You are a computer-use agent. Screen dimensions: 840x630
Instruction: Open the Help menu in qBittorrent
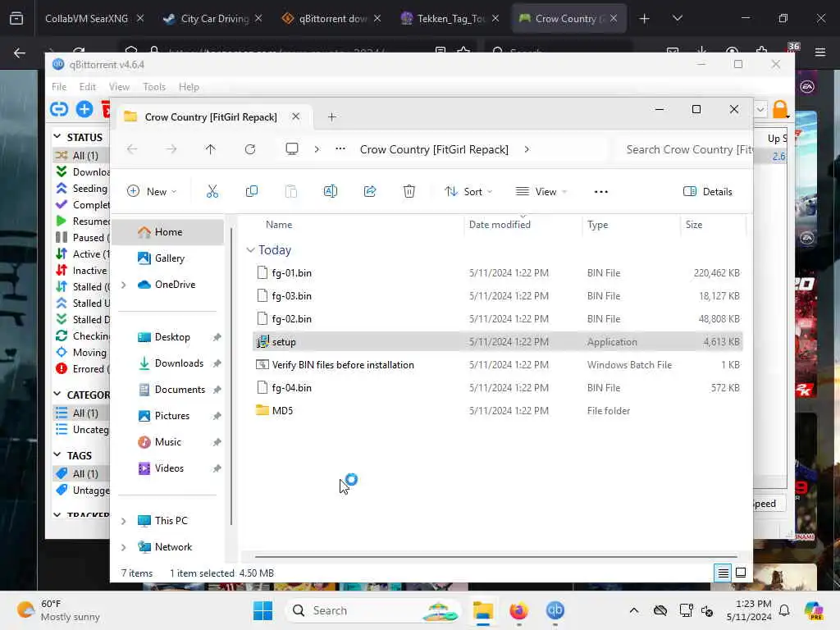click(x=189, y=87)
